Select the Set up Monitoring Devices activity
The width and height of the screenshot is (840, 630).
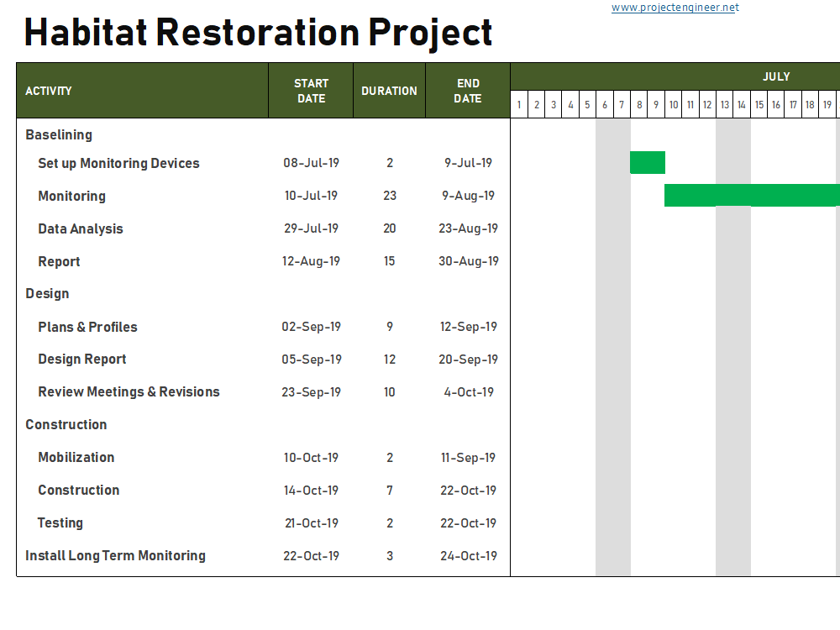pos(118,163)
